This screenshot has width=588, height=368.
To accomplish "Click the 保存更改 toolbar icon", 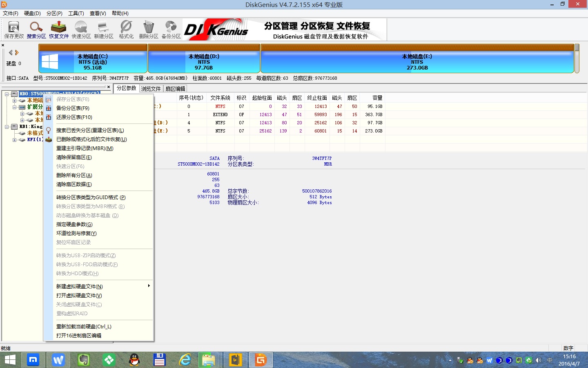I will coord(14,30).
